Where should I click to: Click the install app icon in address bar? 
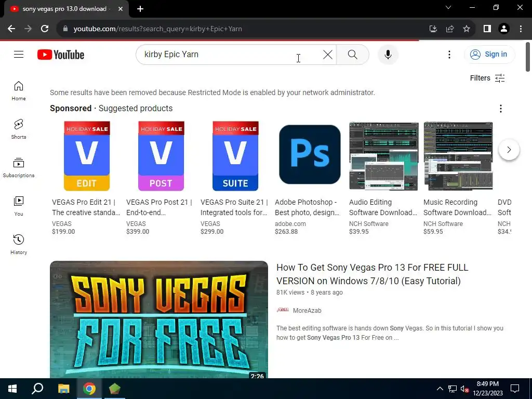433,29
